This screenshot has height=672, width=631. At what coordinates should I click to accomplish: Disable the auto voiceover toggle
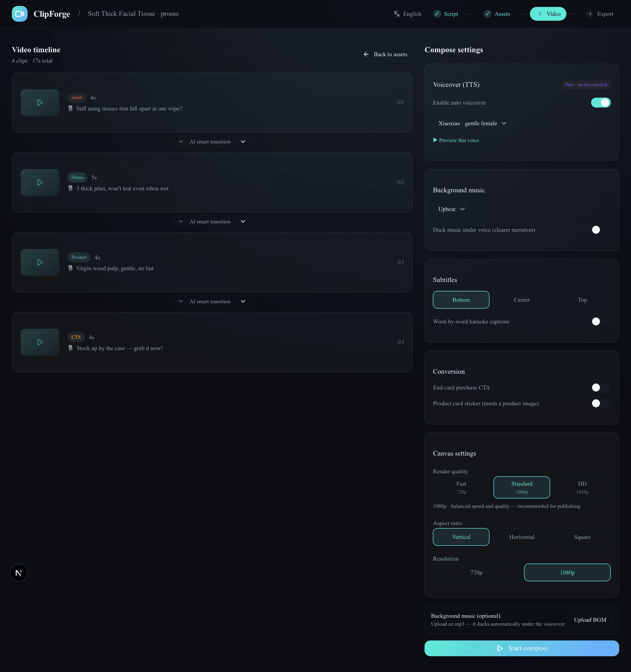601,103
